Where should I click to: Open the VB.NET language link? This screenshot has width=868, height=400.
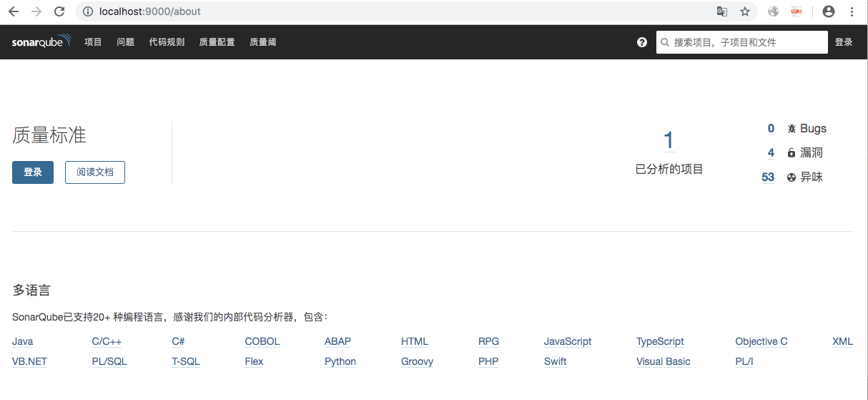point(29,362)
